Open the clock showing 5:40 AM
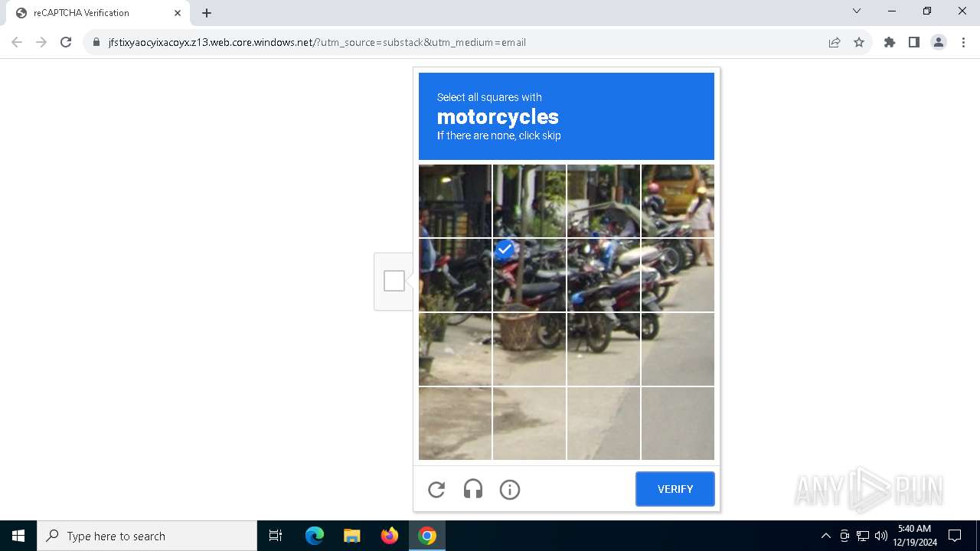980x551 pixels. [x=915, y=536]
